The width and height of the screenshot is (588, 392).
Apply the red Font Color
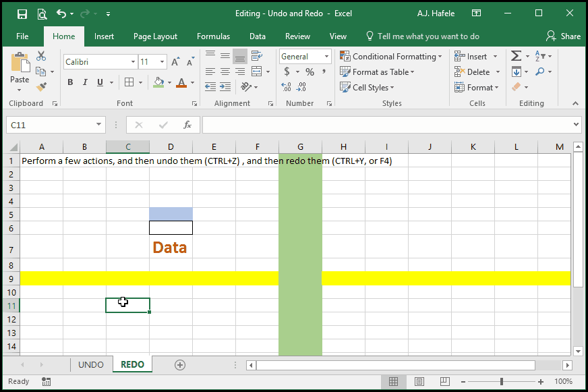181,82
